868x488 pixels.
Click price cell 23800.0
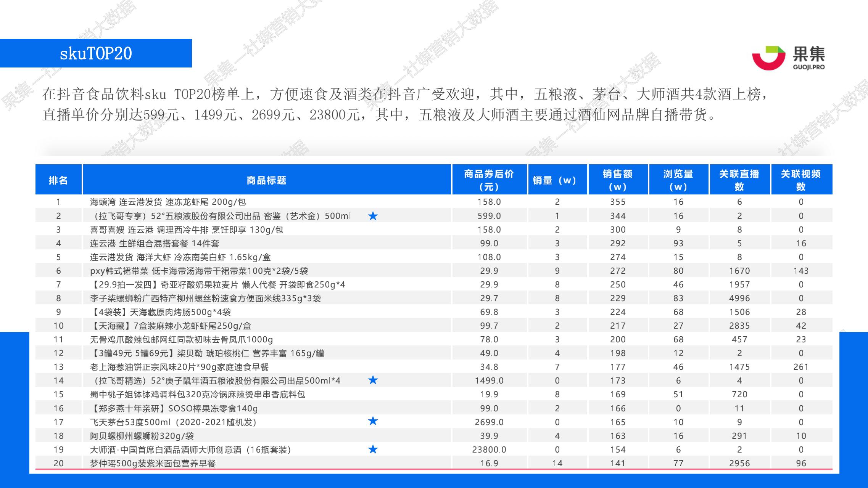pos(489,450)
